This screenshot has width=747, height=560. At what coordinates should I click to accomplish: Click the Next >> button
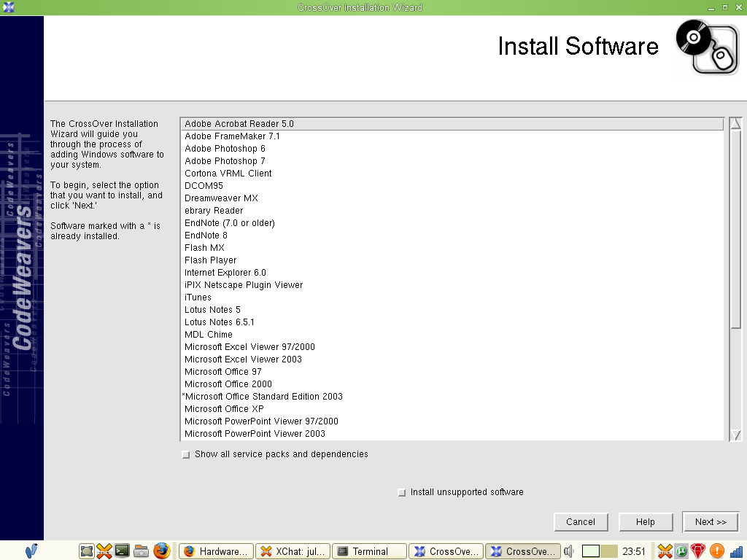711,522
